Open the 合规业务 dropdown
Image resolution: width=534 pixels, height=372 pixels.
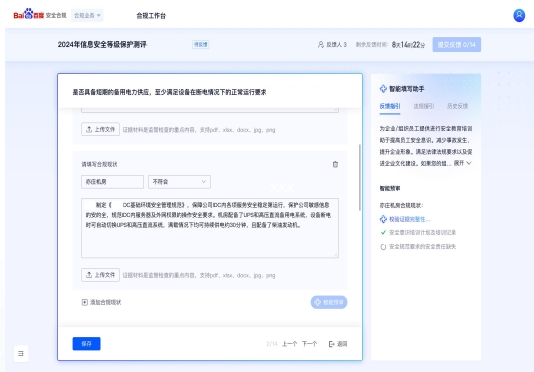coord(87,15)
